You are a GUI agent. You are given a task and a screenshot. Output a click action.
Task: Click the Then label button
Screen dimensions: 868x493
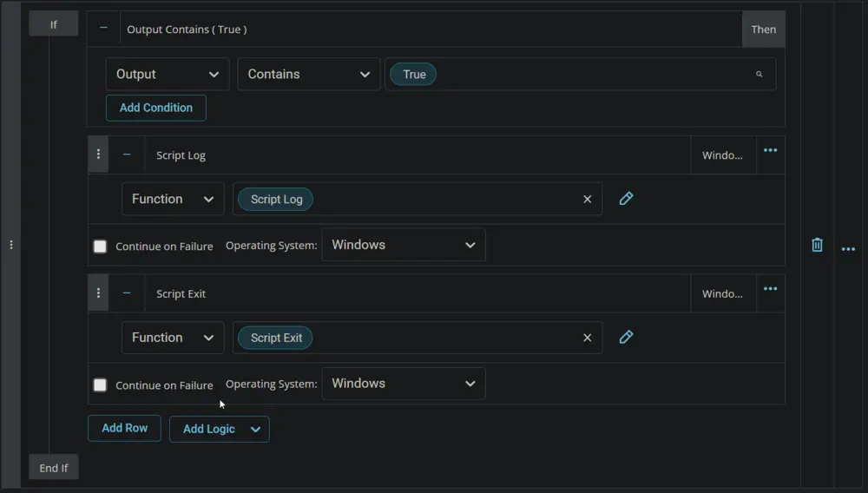tap(763, 30)
